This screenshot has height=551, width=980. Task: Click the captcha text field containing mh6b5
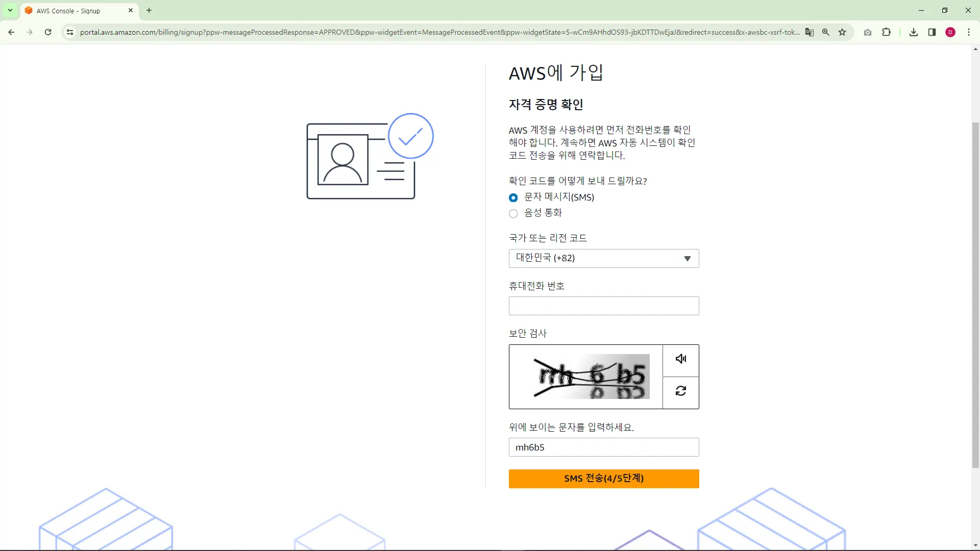(603, 447)
